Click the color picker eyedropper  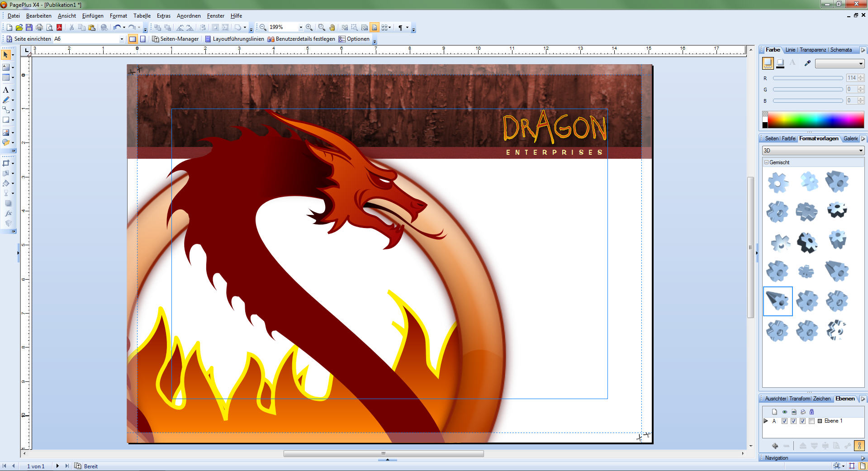pyautogui.click(x=807, y=63)
